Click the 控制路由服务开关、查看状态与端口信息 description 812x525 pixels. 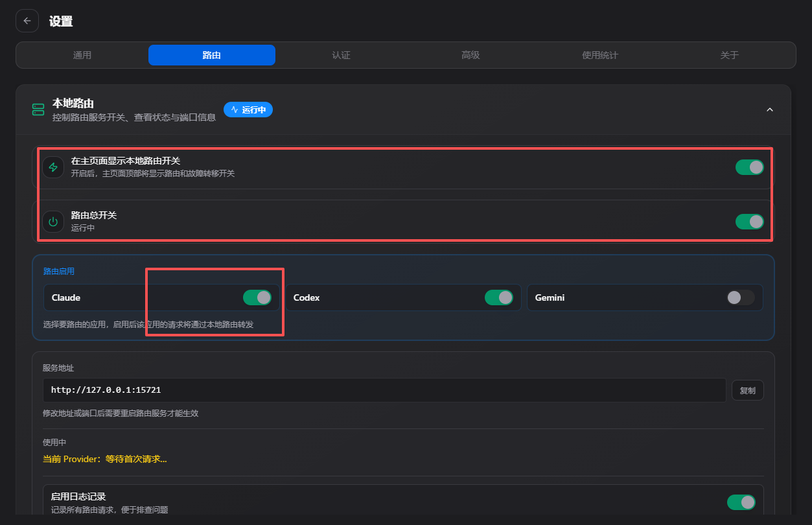pos(134,117)
